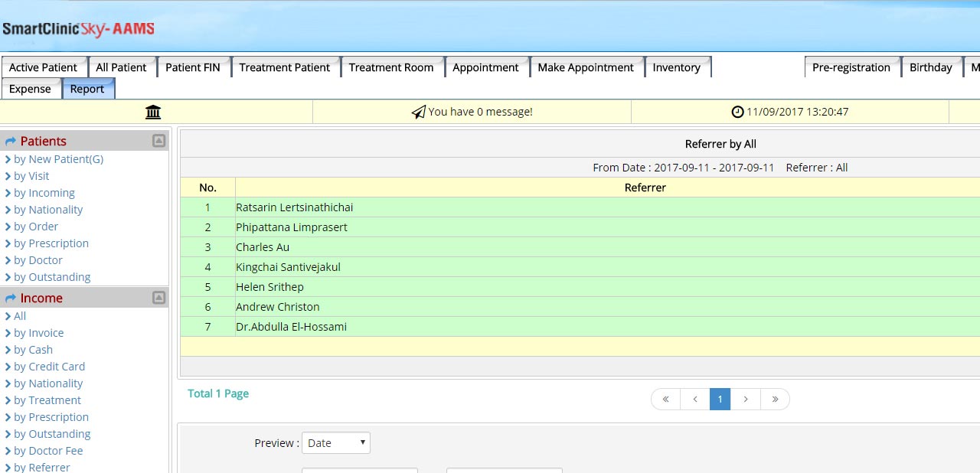Select page 1 in pagination
Viewport: 980px width, 473px height.
[x=720, y=400]
